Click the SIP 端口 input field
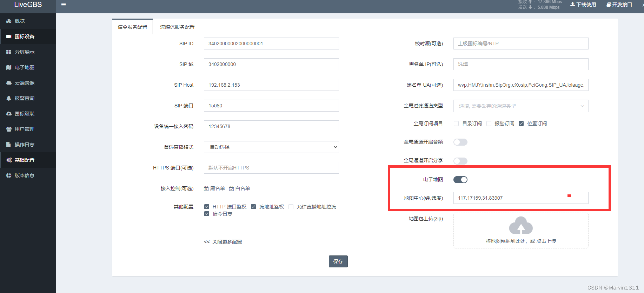644x293 pixels. pyautogui.click(x=271, y=106)
